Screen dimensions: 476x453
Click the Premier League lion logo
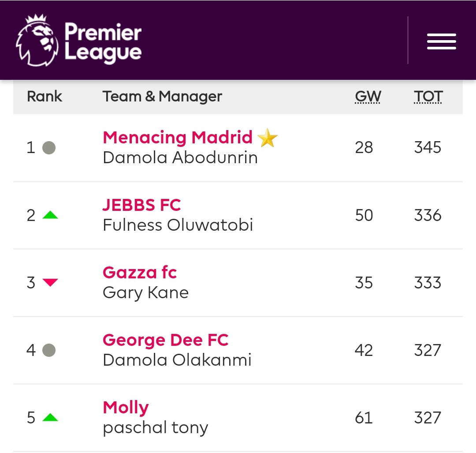pyautogui.click(x=37, y=40)
